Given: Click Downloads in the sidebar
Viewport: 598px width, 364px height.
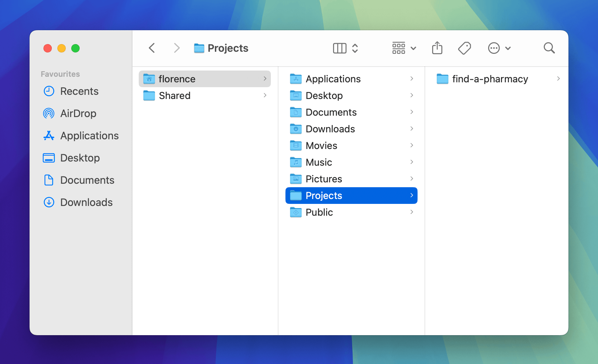Looking at the screenshot, I should [86, 202].
